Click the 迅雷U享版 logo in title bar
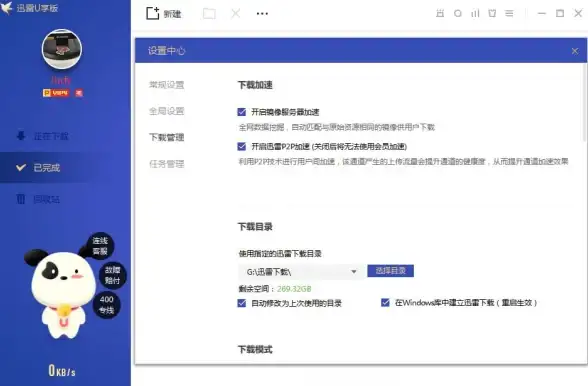Image resolution: width=588 pixels, height=386 pixels. tap(30, 8)
